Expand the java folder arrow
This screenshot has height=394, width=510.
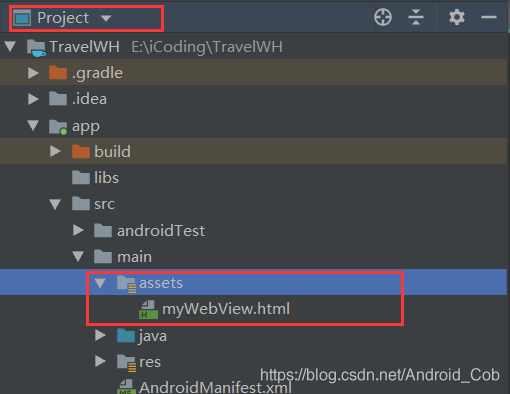coord(100,335)
